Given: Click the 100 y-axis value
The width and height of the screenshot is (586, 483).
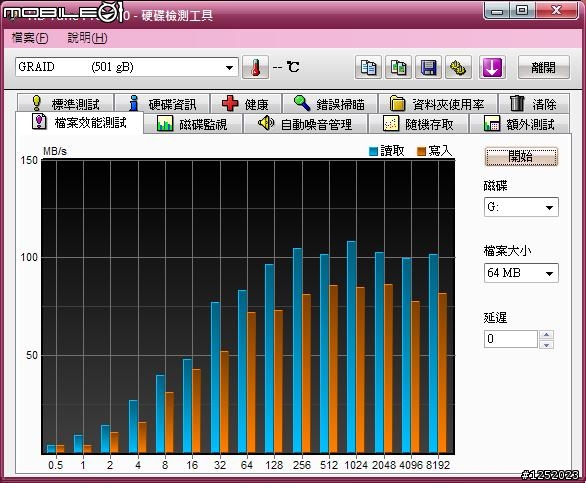Looking at the screenshot, I should [29, 258].
